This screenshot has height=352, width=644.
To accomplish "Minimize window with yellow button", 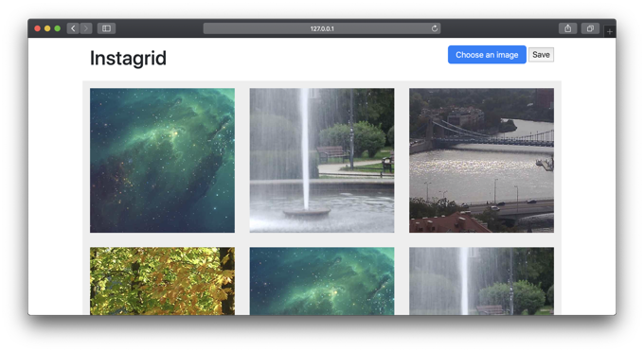I will [x=47, y=28].
